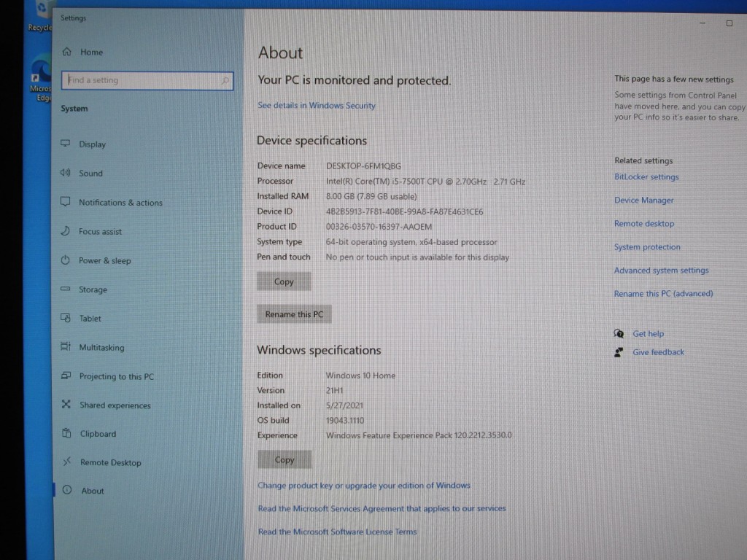
Task: Click the Sound speaker icon
Action: [x=65, y=172]
